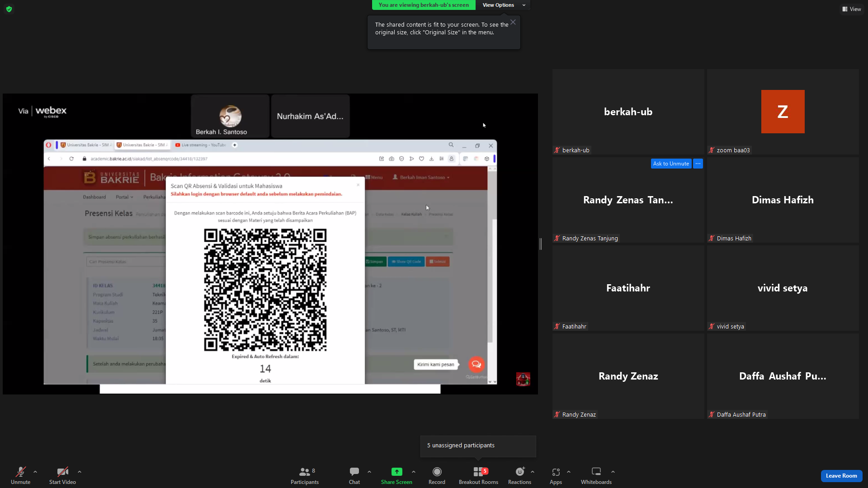This screenshot has width=868, height=488.
Task: Click Dashboard in shared page navigation
Action: tap(94, 197)
